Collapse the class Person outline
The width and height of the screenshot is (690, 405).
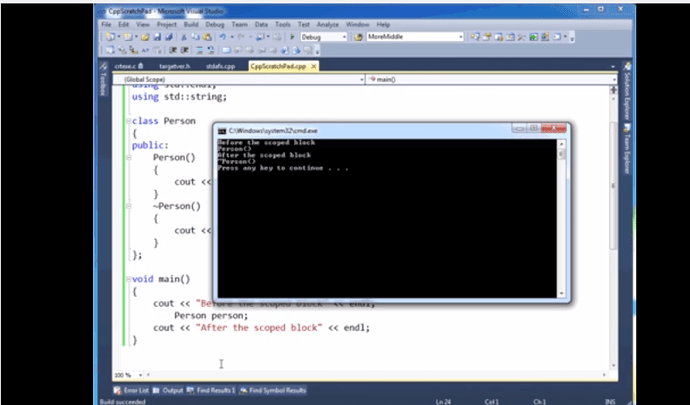click(x=128, y=121)
